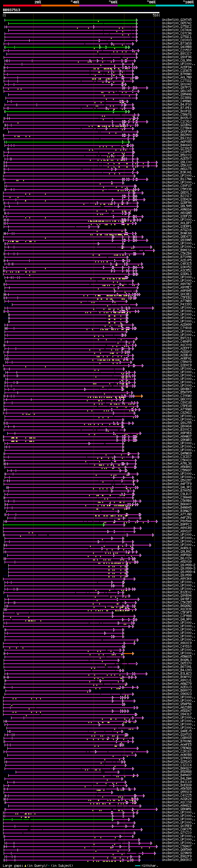
Task: Select UniRef100_B4JFG0 subject label
Action: (177, 104)
